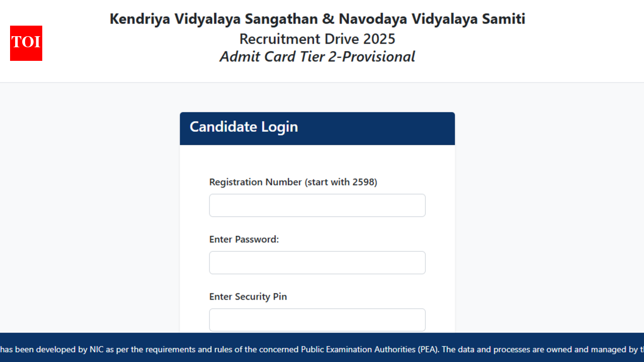This screenshot has width=644, height=362.
Task: Click the TOI logo
Action: point(26,43)
